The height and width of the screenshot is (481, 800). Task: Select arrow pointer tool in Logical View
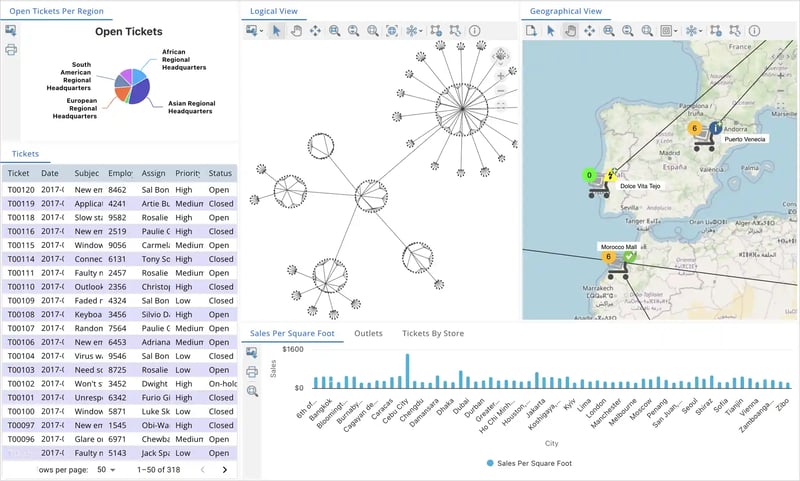click(x=276, y=31)
